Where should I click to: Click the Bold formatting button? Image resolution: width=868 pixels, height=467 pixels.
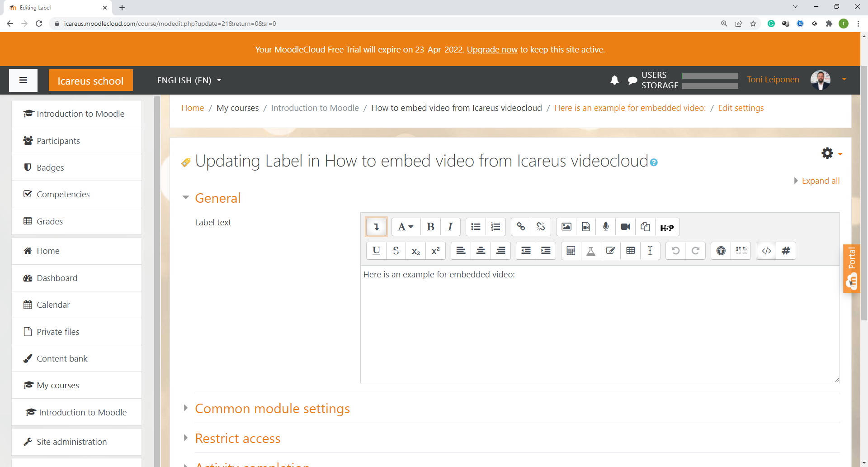pos(430,227)
